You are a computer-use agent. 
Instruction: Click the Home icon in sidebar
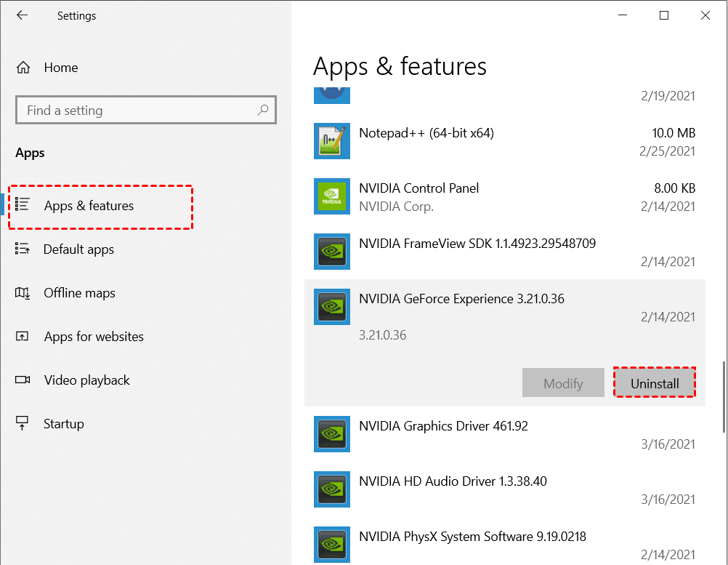pos(23,68)
